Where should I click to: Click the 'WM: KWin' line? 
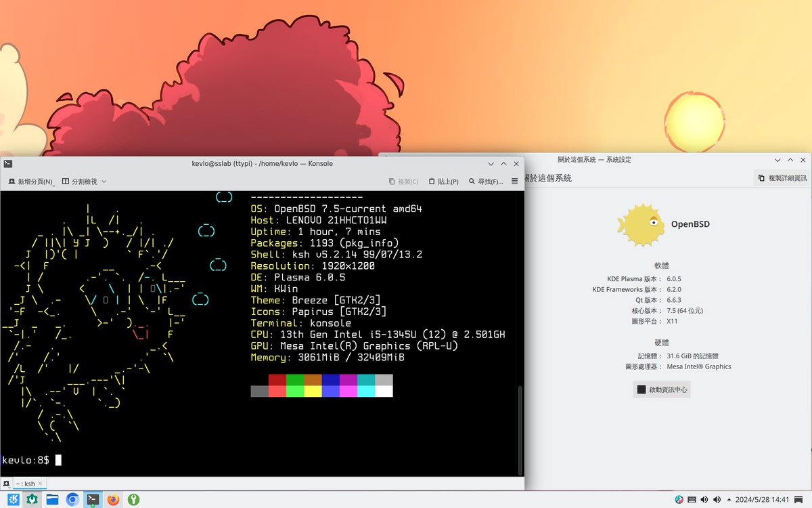[274, 289]
